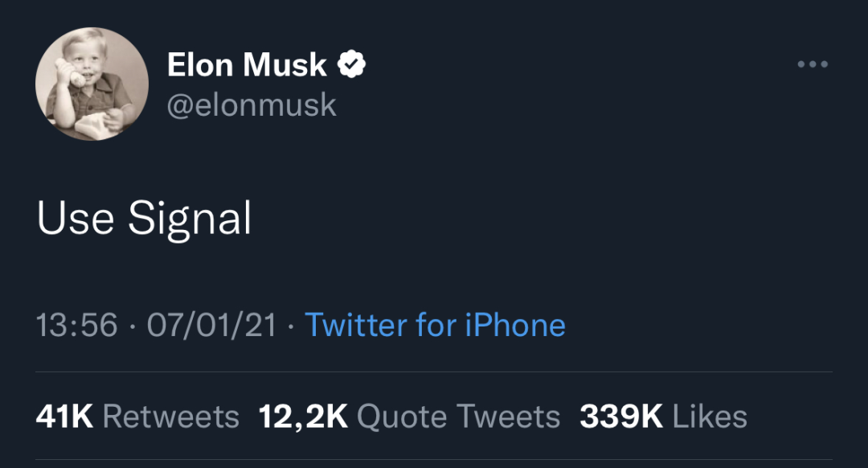Click the tweet text Use Signal

[x=145, y=219]
